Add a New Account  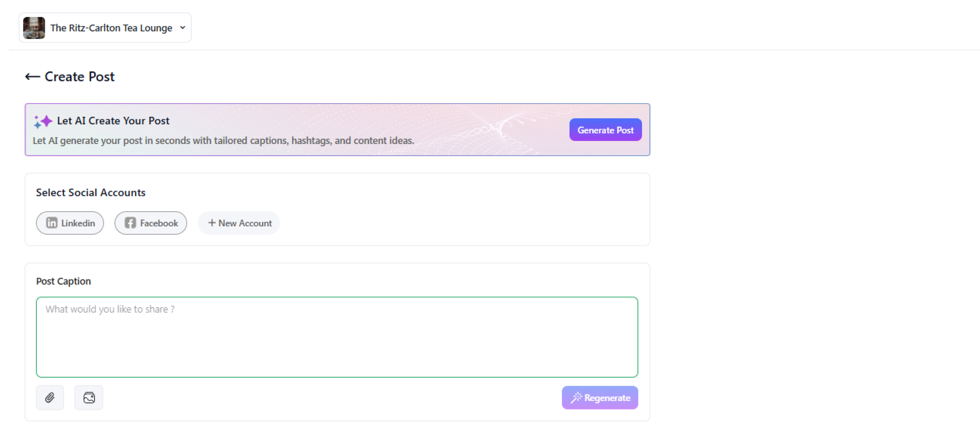click(x=239, y=223)
